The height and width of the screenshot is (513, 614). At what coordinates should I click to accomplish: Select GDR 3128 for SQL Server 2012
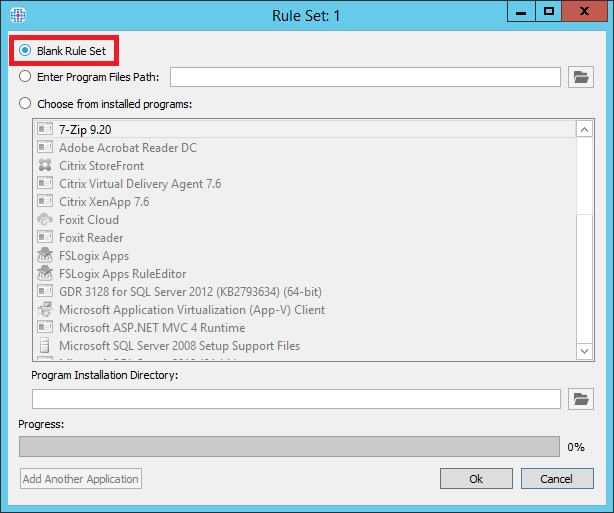coord(305,292)
